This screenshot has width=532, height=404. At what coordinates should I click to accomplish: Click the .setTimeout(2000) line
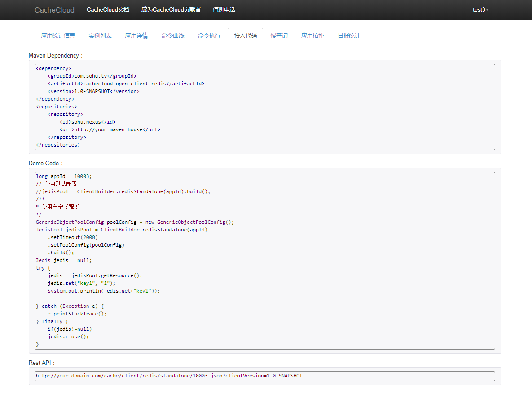click(x=73, y=237)
